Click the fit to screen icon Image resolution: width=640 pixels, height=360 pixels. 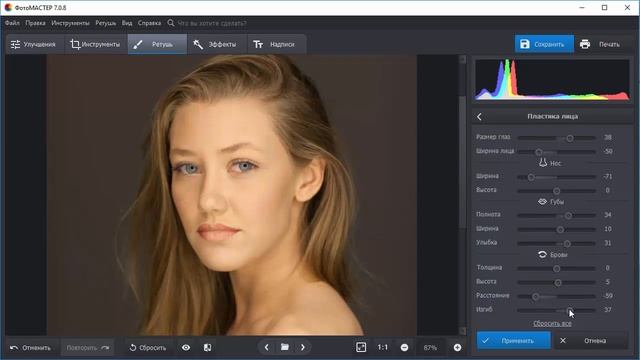click(361, 347)
